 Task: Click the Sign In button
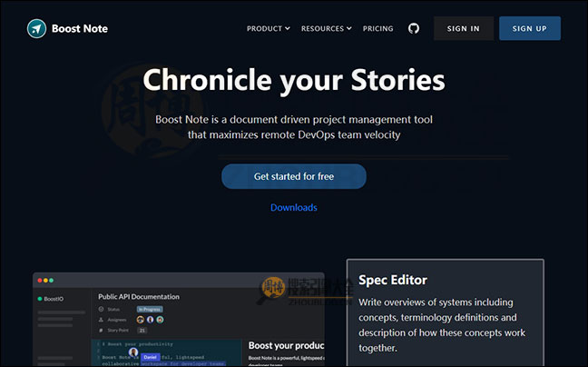(464, 28)
